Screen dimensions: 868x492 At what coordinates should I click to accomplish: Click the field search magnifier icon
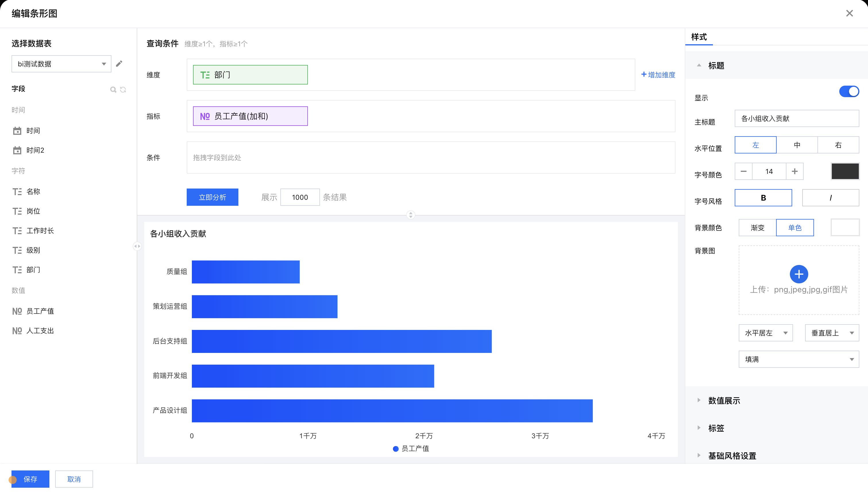pos(113,90)
